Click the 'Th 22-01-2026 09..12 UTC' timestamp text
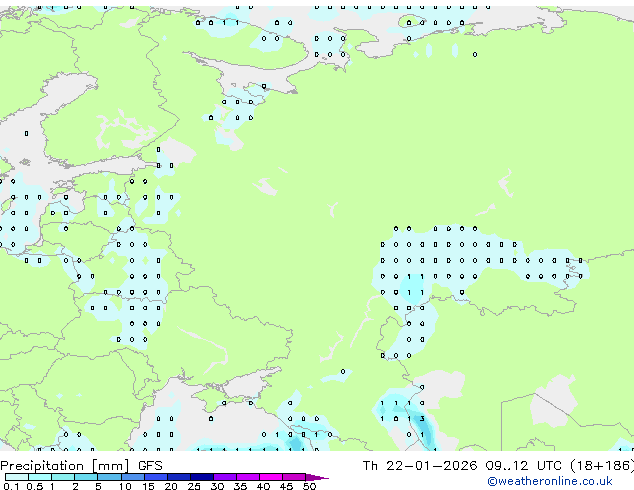Viewport: 634px width, 490px height. click(x=464, y=466)
